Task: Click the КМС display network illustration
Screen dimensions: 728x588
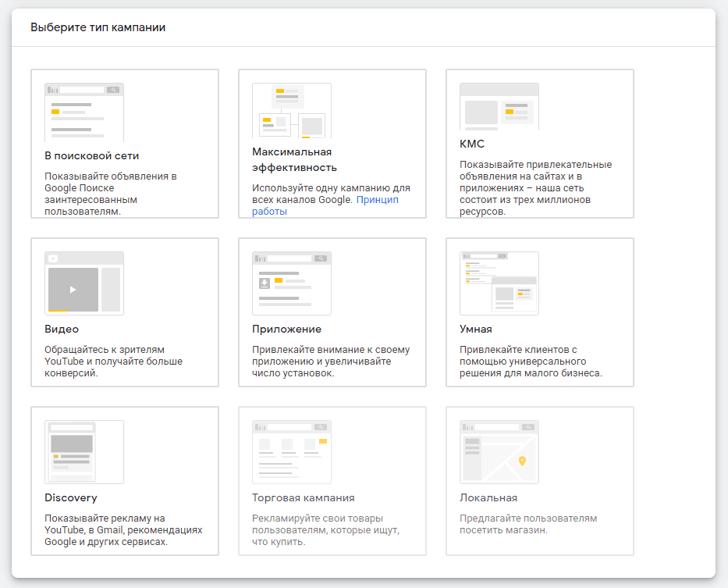Action: [499, 106]
